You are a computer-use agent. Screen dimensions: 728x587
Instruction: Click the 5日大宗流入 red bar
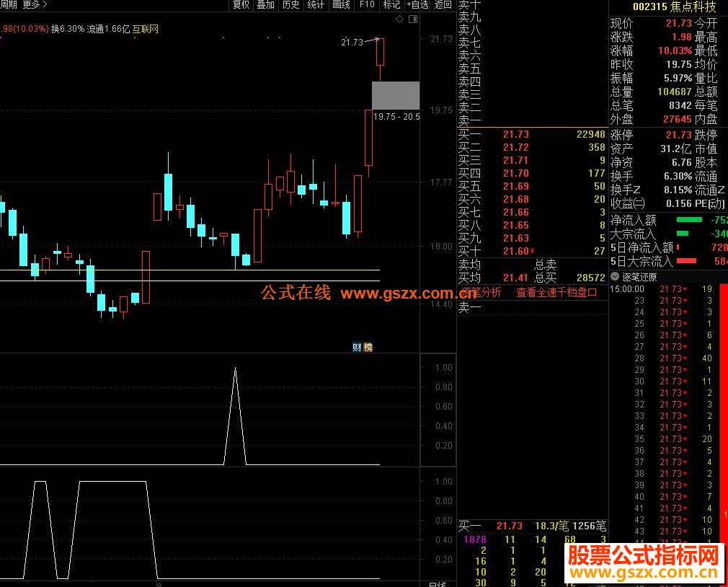(686, 262)
